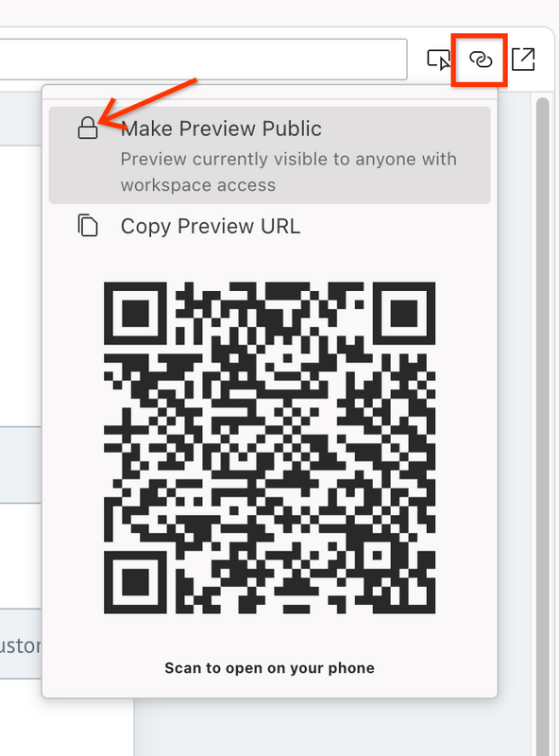Click top-left finder square of QR code
Image resolution: width=559 pixels, height=756 pixels.
[x=135, y=314]
